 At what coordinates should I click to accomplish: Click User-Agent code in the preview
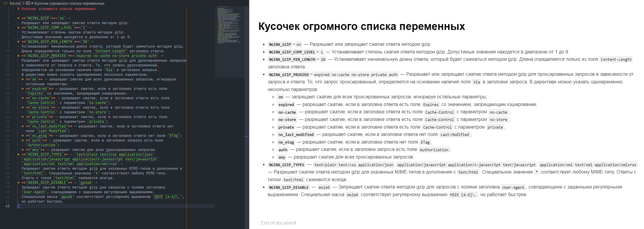pyautogui.click(x=513, y=187)
